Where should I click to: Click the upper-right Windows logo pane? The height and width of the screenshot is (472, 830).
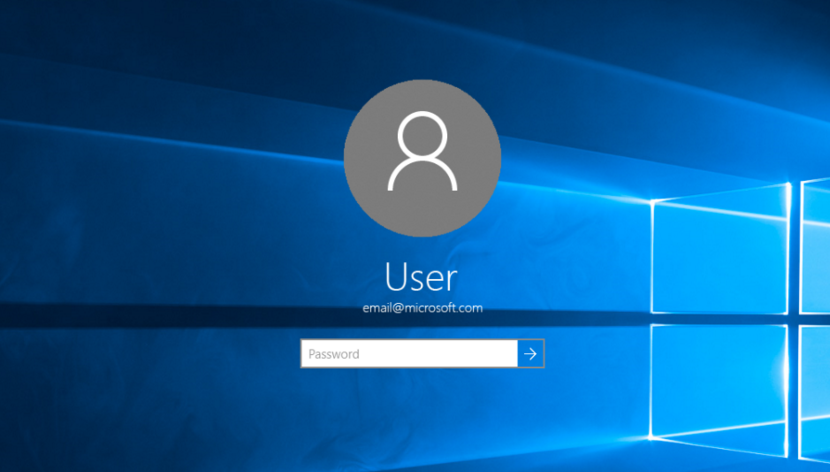coord(815,247)
